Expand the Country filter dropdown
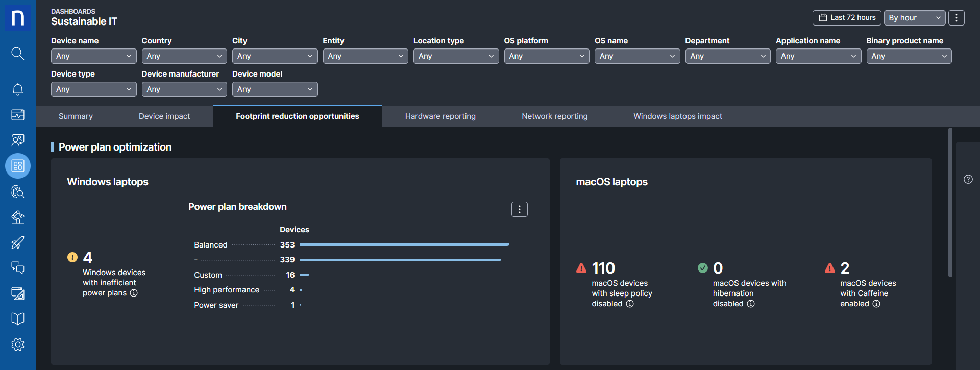Image resolution: width=980 pixels, height=370 pixels. [184, 56]
